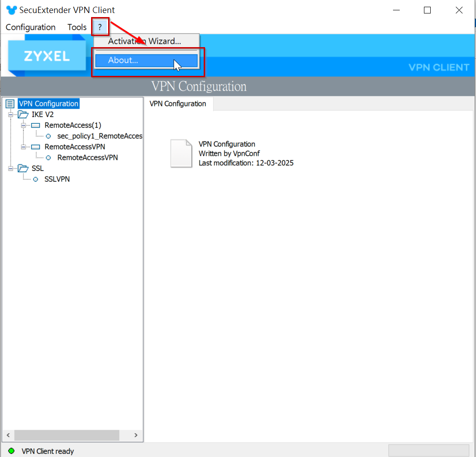Click the tree panel scroll right arrow

(x=135, y=435)
